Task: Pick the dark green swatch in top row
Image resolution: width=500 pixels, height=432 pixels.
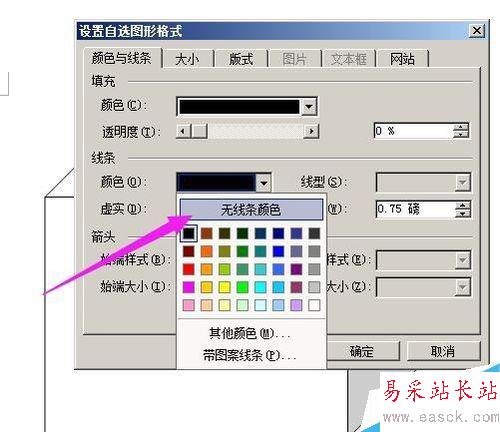Action: pyautogui.click(x=242, y=233)
